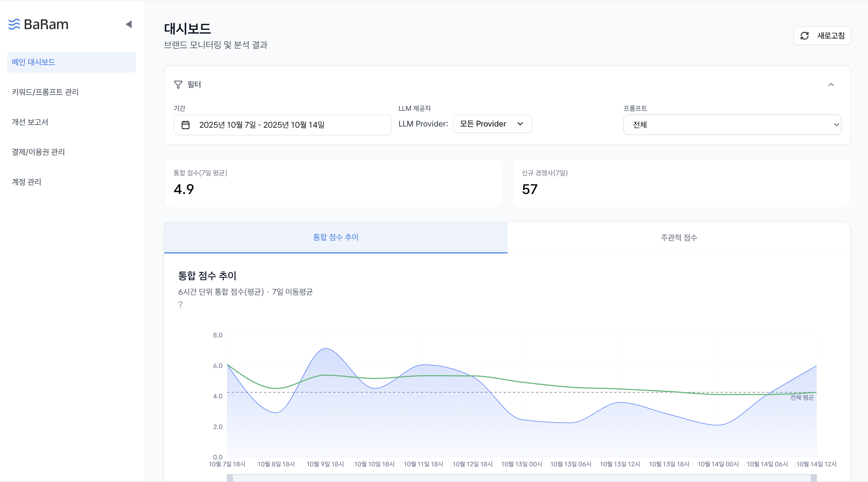Image resolution: width=868 pixels, height=482 pixels.
Task: Open the 모든 Provider dropdown
Action: 492,124
